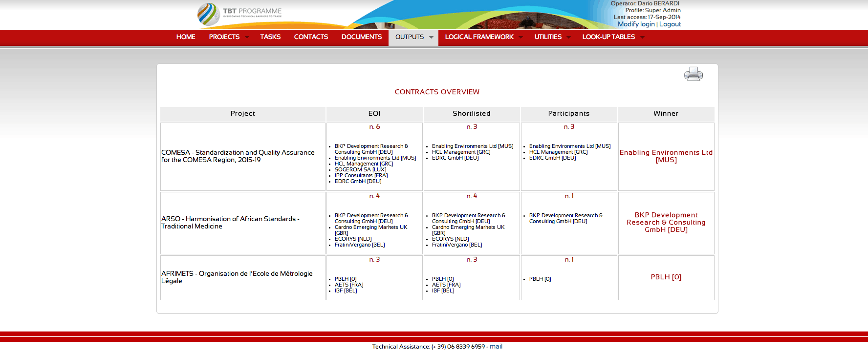868x352 pixels.
Task: Expand the PROJECTS dropdown arrow
Action: 247,37
